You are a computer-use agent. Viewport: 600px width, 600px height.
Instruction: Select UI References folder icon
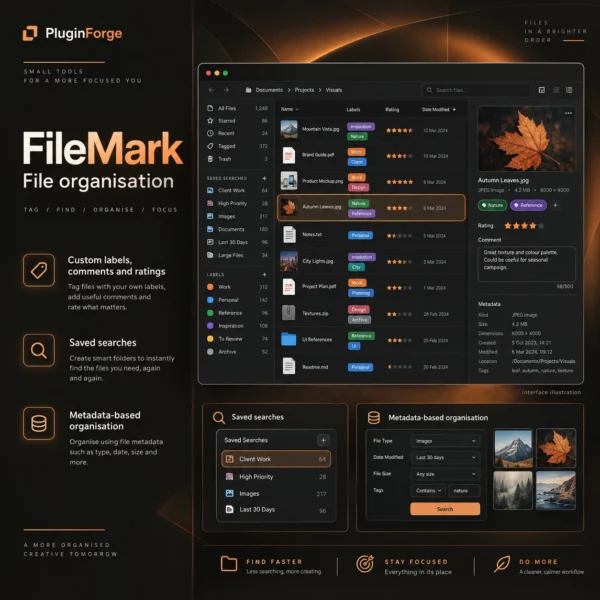tap(289, 339)
